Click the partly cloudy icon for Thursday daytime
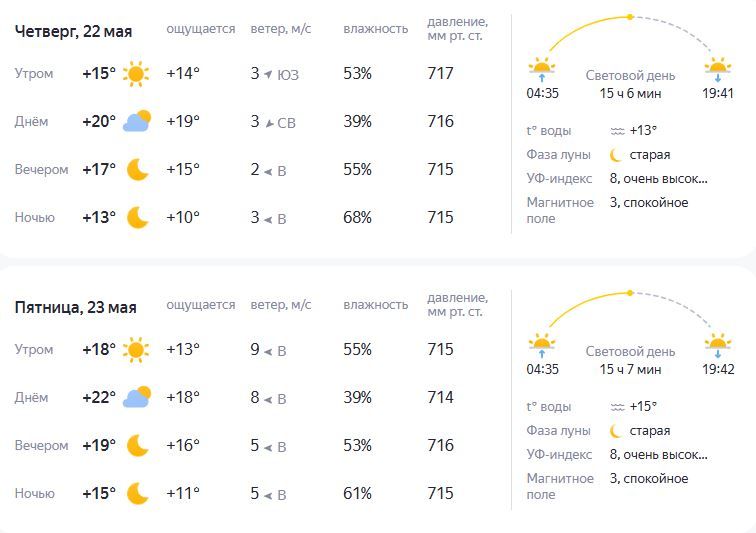 point(137,121)
